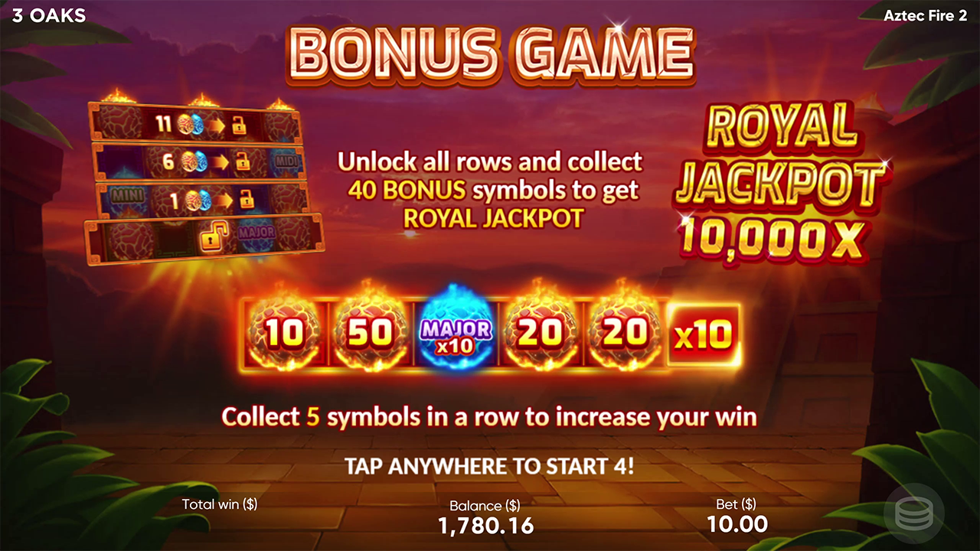Click the fire symbol showing 10
Image resolution: width=980 pixels, height=551 pixels.
pyautogui.click(x=284, y=332)
